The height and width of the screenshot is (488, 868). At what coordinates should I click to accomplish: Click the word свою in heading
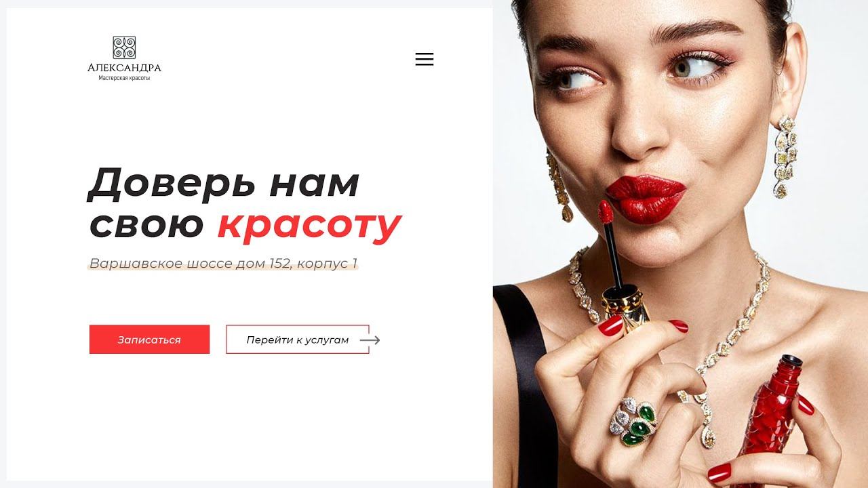[146, 225]
